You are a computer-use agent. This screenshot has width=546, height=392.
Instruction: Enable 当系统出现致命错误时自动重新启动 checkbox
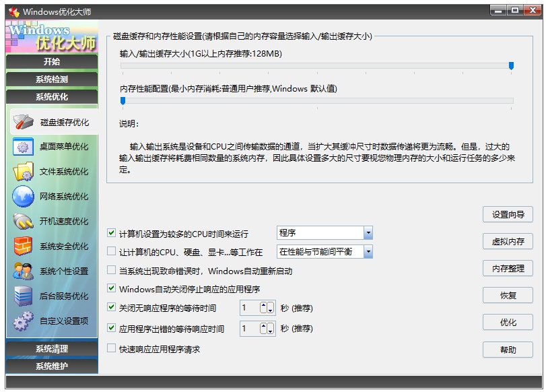click(x=112, y=269)
